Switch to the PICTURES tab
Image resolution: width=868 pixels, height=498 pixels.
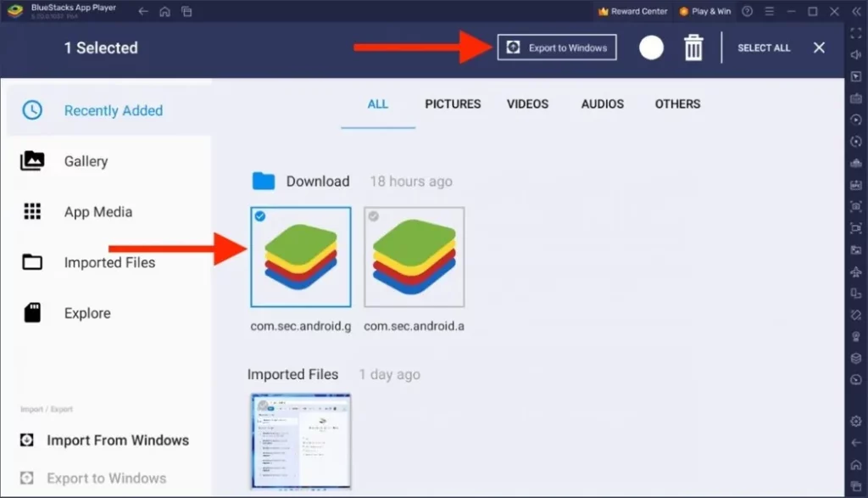point(453,104)
